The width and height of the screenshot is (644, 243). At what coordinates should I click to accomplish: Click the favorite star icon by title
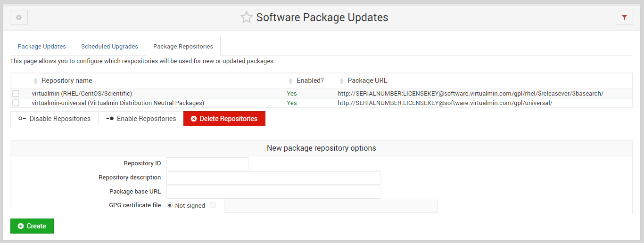tap(246, 17)
